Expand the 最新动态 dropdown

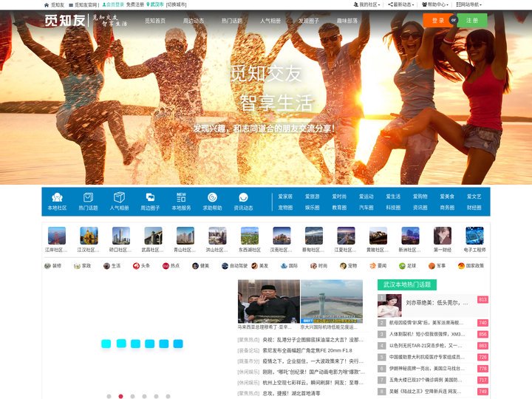pos(401,4)
